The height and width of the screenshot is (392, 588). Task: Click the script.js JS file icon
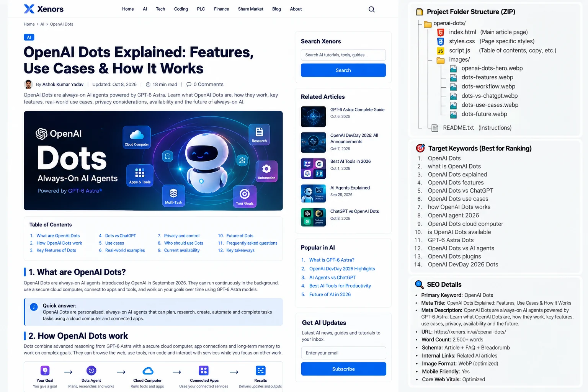pos(441,51)
